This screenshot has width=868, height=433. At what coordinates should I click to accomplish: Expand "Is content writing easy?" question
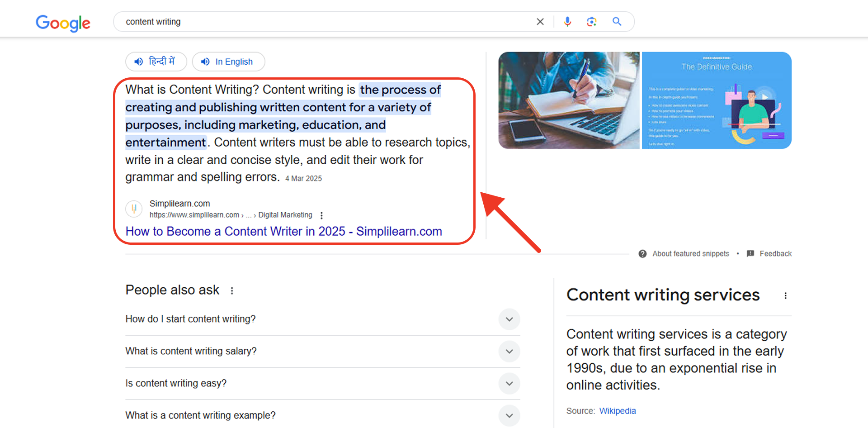509,384
